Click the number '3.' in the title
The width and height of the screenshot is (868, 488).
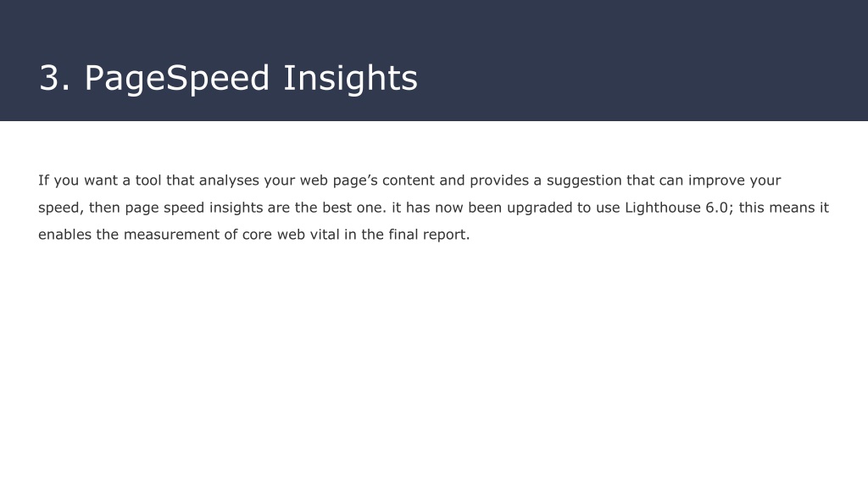tap(55, 78)
